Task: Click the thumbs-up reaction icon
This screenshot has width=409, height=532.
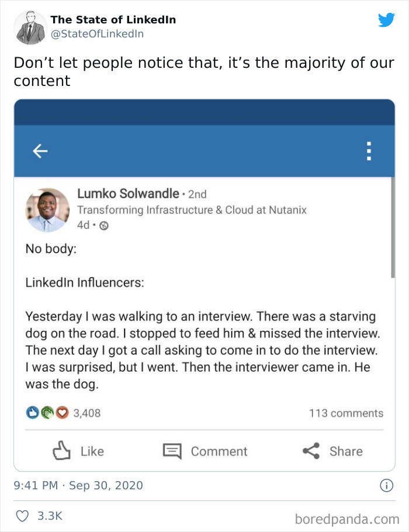Action: coord(31,413)
